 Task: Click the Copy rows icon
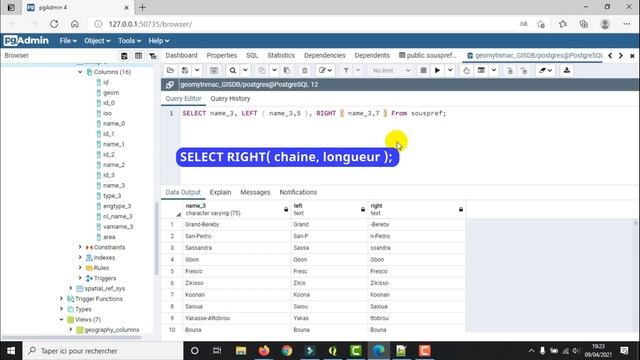point(262,70)
